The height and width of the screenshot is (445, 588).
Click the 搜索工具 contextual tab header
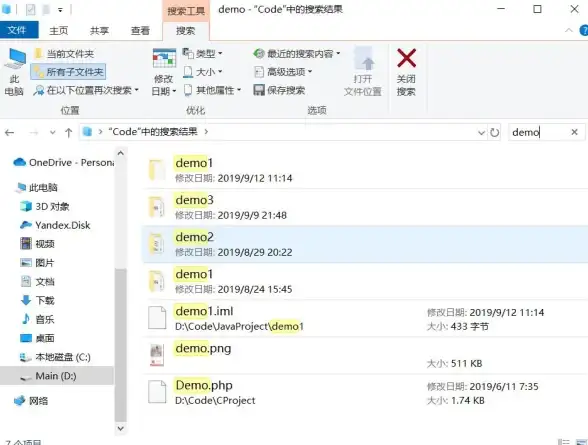coord(186,11)
